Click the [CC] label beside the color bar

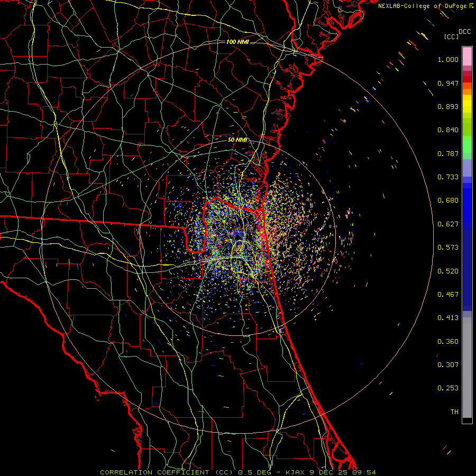coord(451,36)
